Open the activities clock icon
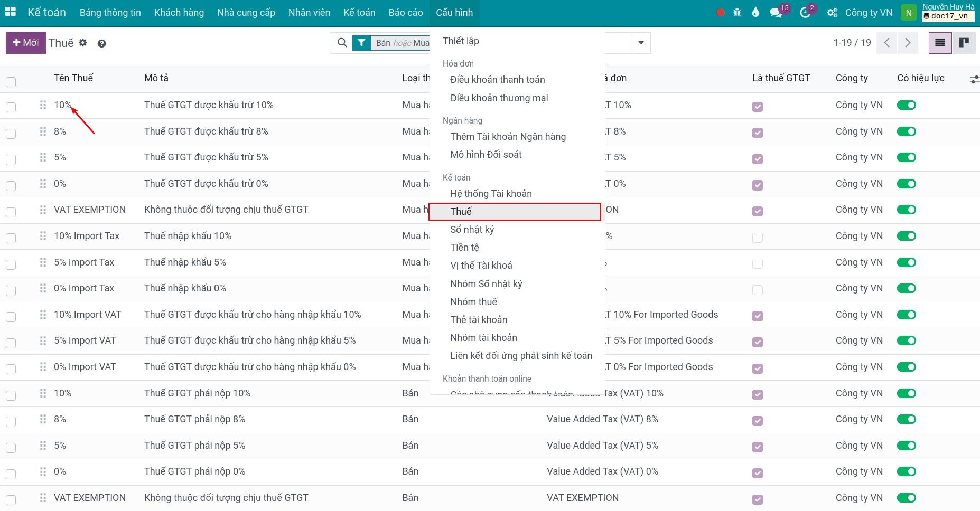 805,13
